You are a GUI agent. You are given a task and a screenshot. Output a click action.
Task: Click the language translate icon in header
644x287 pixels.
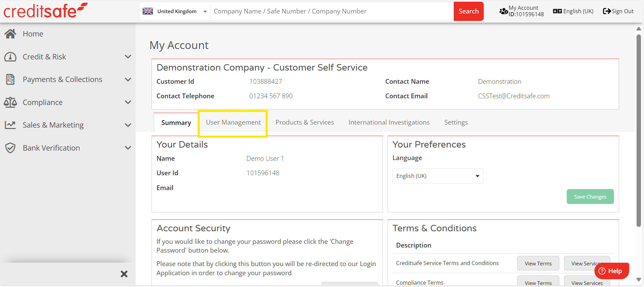pos(557,11)
